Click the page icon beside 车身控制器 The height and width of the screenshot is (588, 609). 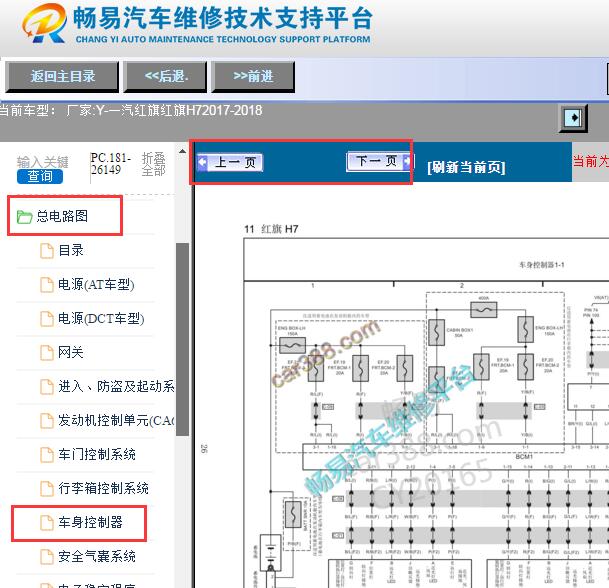[x=47, y=523]
